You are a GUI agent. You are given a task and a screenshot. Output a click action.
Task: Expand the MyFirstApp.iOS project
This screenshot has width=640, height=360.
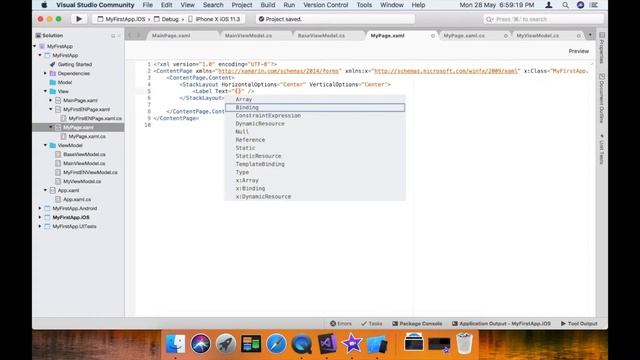40,217
